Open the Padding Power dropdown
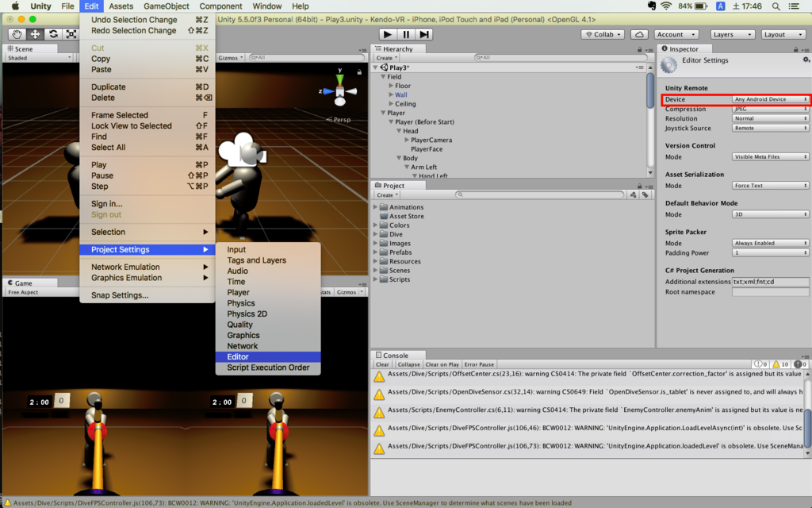Screen dimensions: 812x508 pos(770,253)
